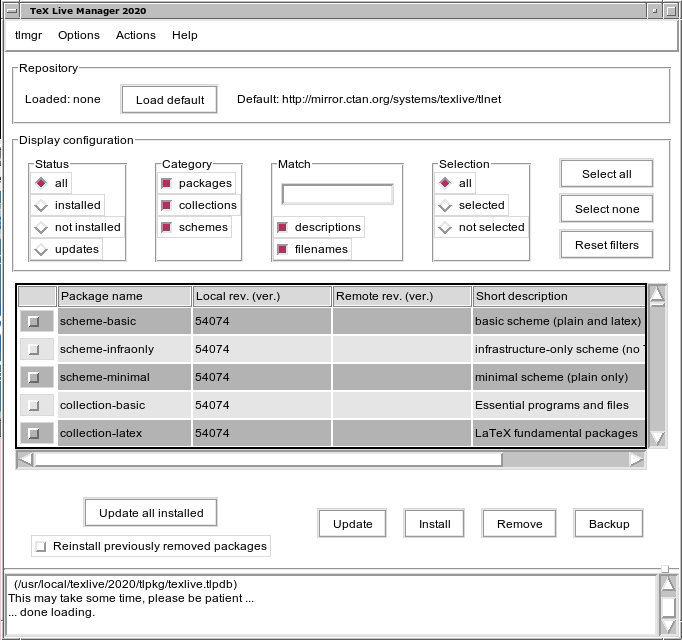Click inside the Match search text field
Screen dimensions: 682x640
337,194
